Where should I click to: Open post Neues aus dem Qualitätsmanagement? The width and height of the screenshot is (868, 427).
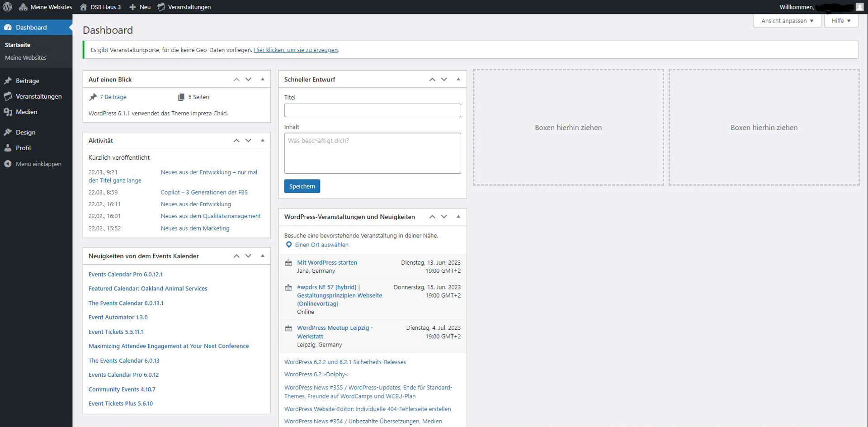(x=211, y=216)
